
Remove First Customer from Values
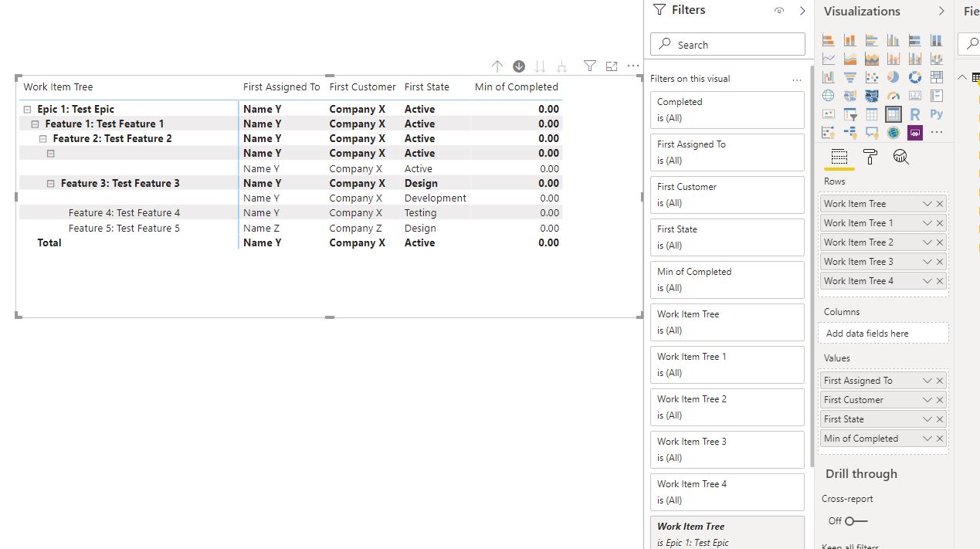[x=940, y=400]
